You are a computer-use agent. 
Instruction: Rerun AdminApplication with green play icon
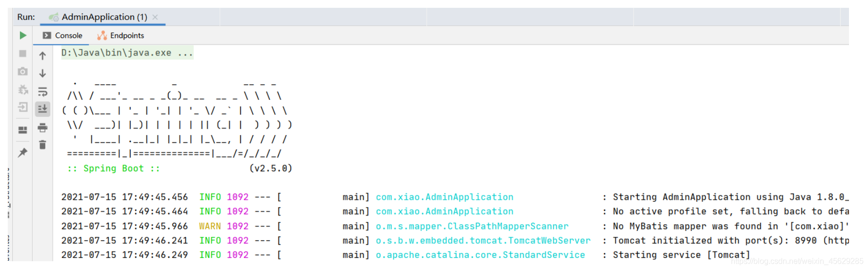(23, 35)
